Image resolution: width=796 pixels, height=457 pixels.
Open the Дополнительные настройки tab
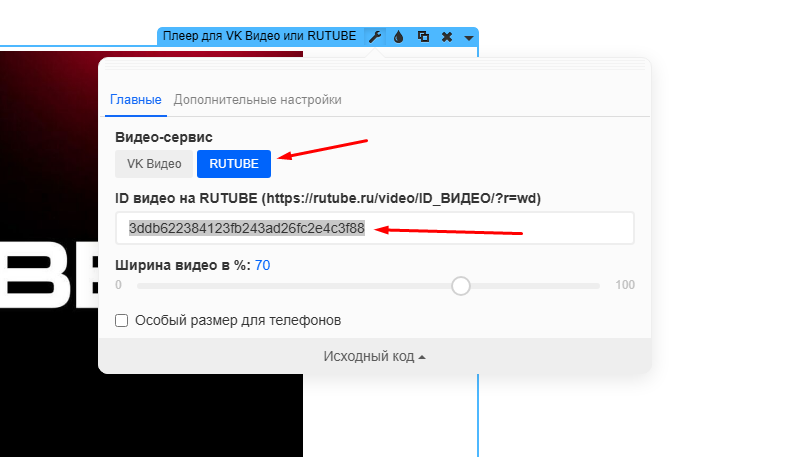click(x=257, y=100)
